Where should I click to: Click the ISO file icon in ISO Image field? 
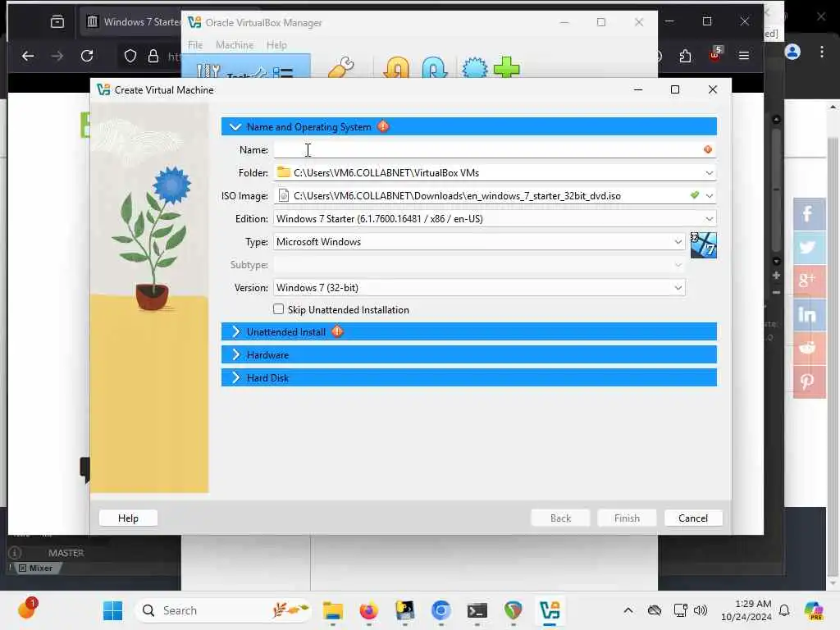click(283, 195)
